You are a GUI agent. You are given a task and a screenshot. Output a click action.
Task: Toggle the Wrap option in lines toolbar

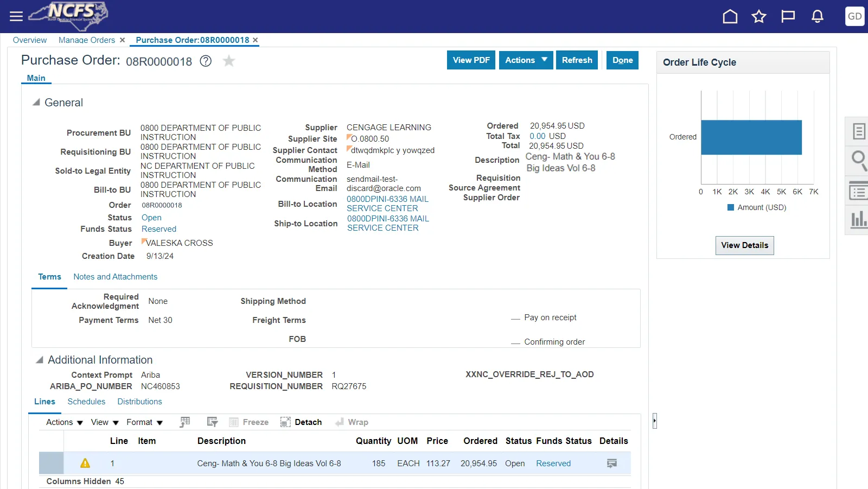click(352, 422)
